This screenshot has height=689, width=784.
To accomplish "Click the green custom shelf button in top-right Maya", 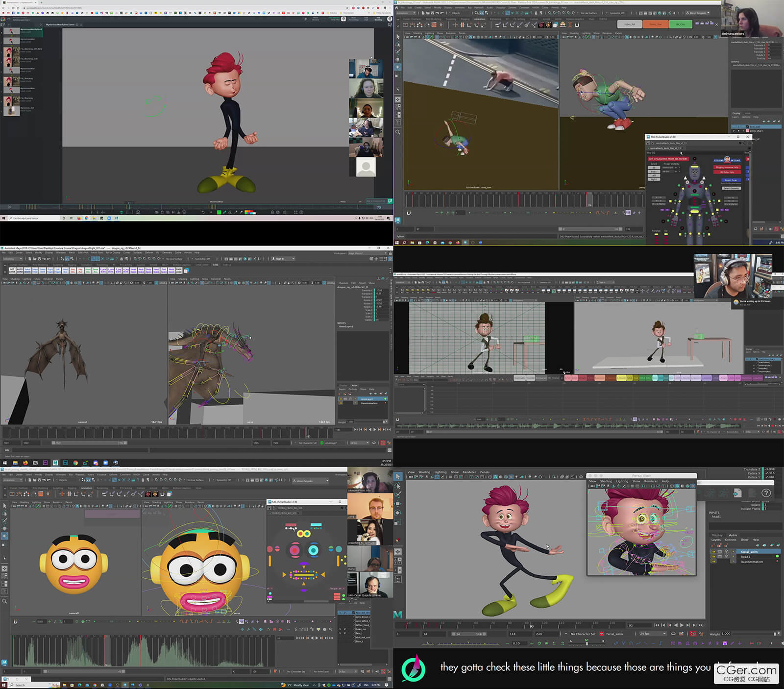I will click(x=681, y=24).
